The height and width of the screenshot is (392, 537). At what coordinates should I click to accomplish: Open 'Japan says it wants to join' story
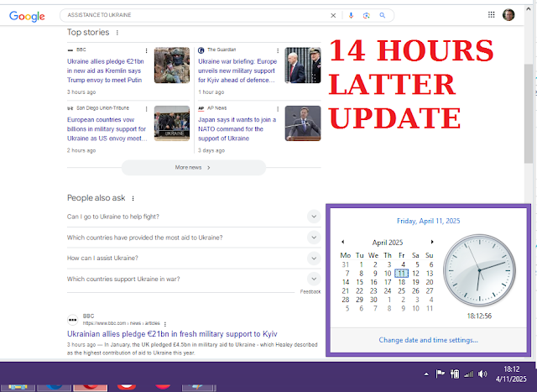pyautogui.click(x=237, y=129)
